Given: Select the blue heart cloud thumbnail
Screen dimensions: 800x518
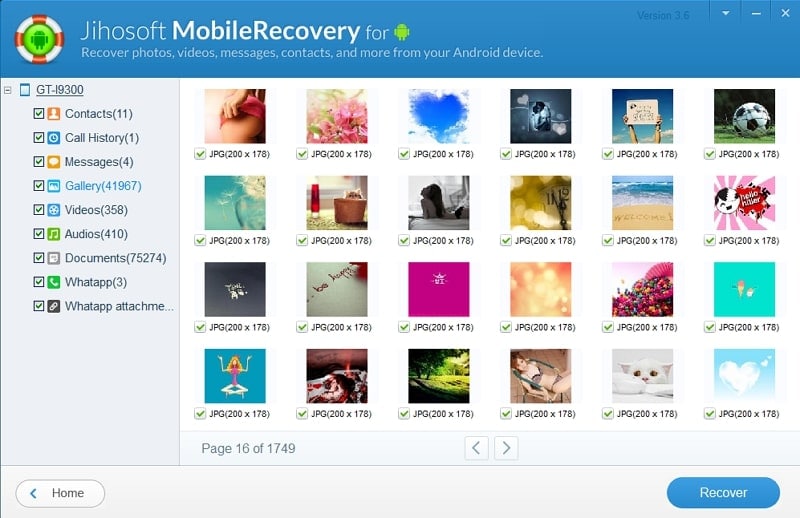Looking at the screenshot, I should coord(439,116).
